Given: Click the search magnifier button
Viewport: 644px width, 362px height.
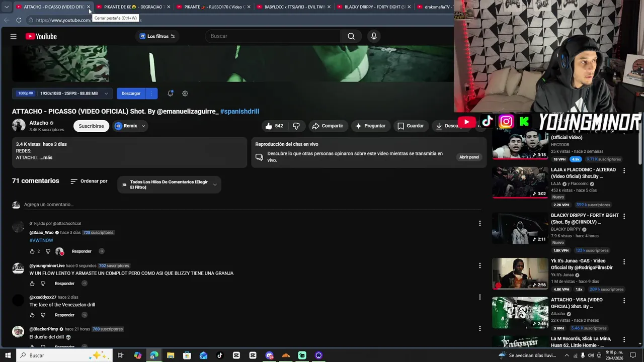Looking at the screenshot, I should point(351,36).
